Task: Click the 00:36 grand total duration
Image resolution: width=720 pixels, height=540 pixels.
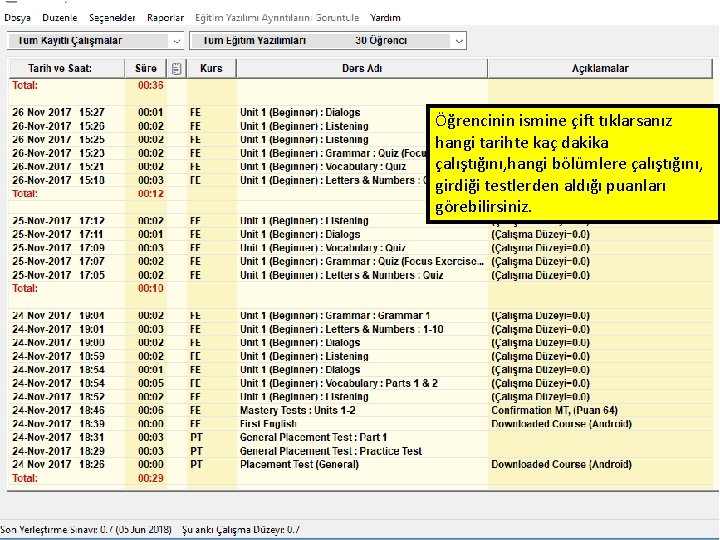Action: point(151,85)
